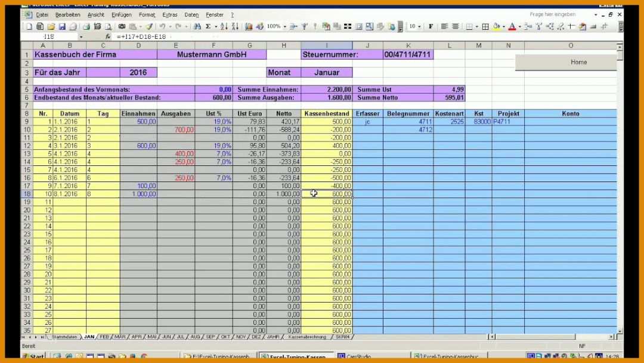644x363 pixels.
Task: Click the Windows Start button
Action: tap(33, 356)
